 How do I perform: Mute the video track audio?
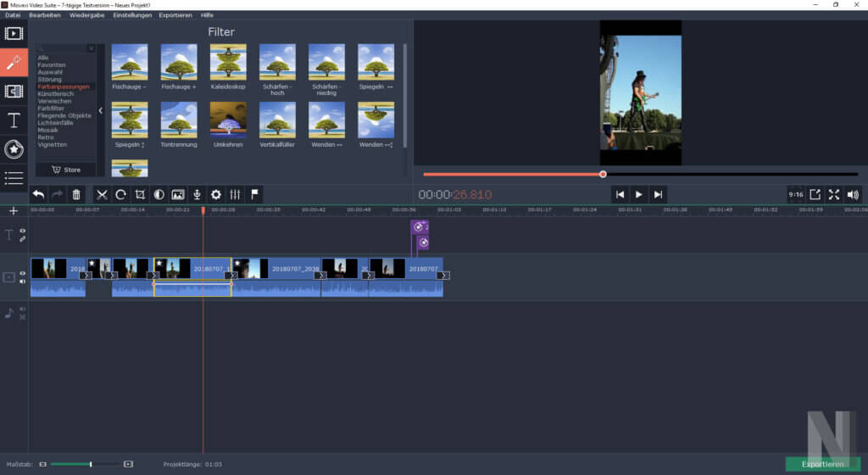[23, 281]
